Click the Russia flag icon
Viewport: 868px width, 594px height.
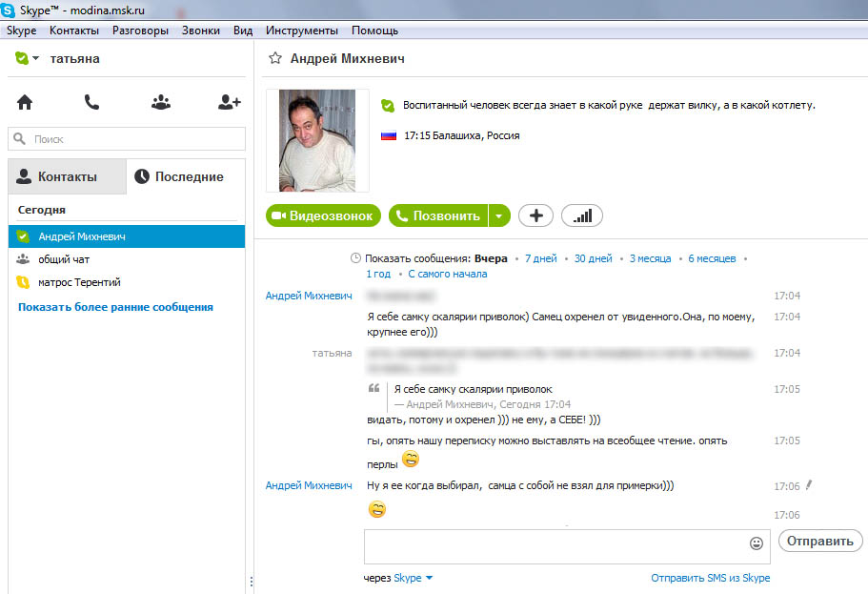(389, 135)
